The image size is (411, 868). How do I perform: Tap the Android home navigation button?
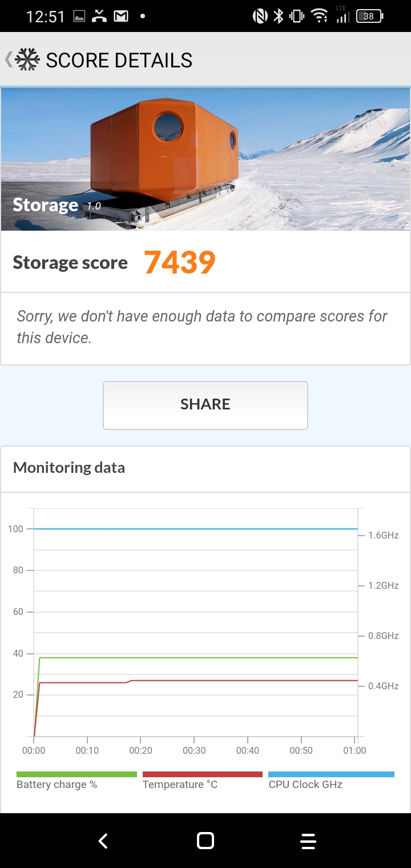tap(205, 841)
